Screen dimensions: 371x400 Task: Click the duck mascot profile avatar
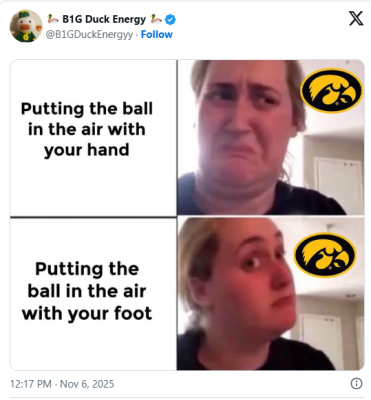click(26, 26)
